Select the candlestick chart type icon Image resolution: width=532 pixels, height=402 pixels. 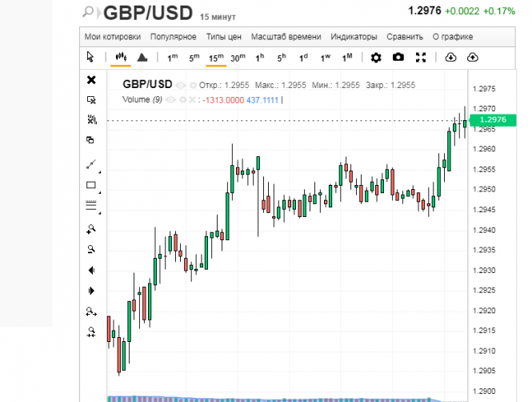click(x=121, y=58)
